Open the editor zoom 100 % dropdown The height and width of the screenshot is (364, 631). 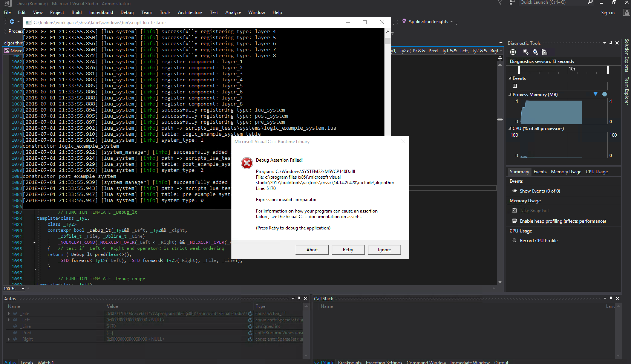click(x=23, y=289)
